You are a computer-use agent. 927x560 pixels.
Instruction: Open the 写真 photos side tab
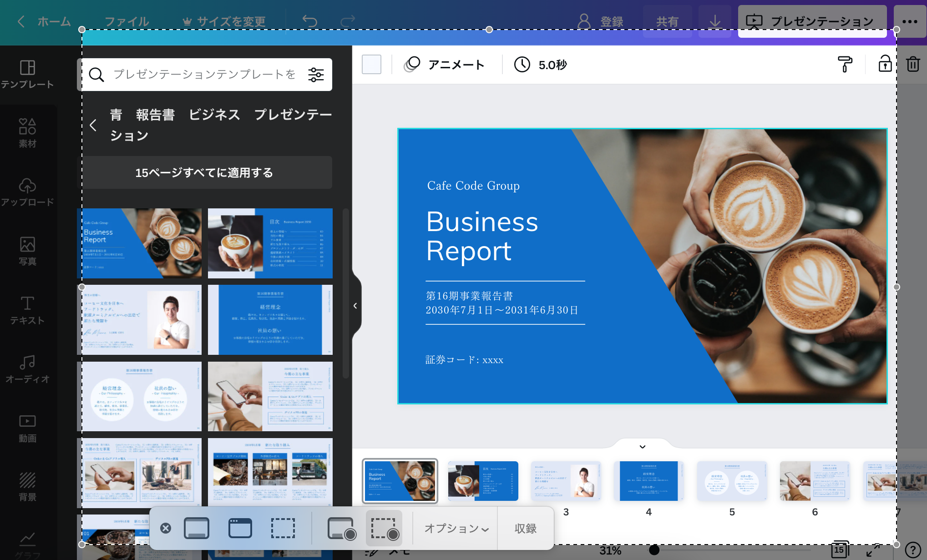[x=27, y=251]
